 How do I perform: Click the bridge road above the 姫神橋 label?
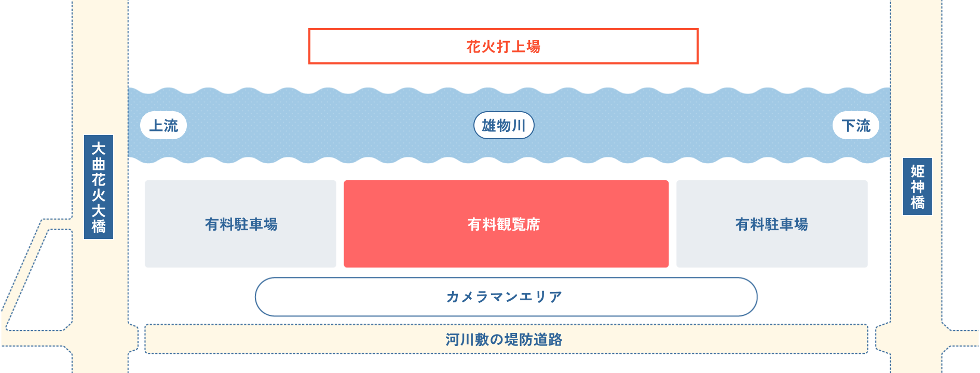pos(916,78)
